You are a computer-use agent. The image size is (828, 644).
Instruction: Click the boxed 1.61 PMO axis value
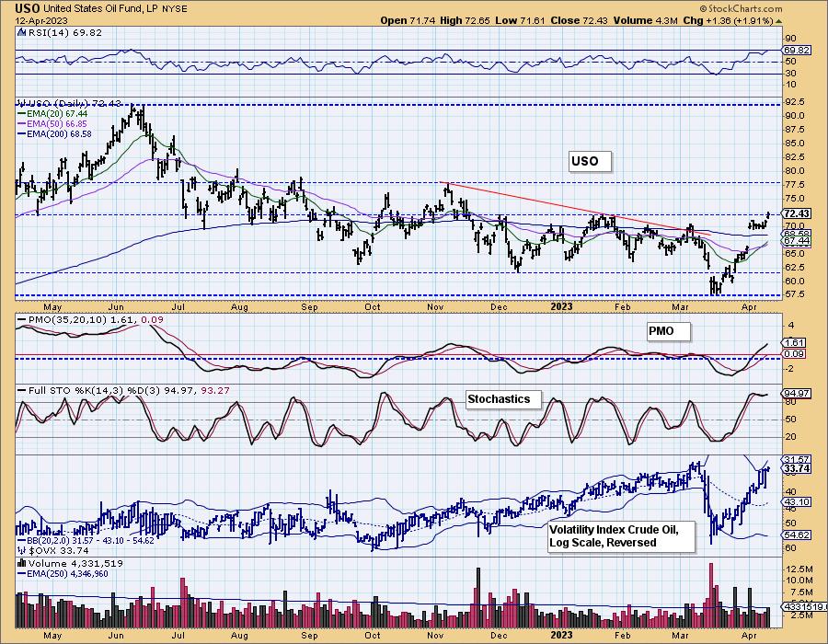pyautogui.click(x=795, y=342)
